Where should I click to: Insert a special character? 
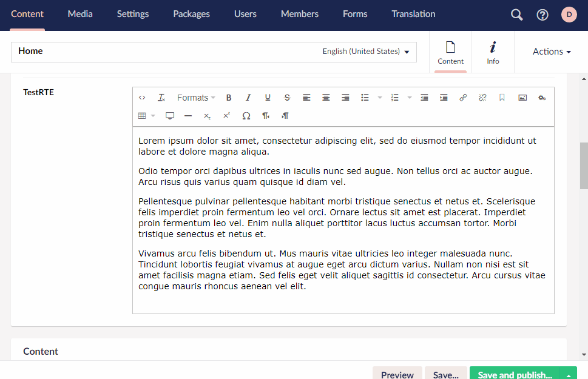(x=246, y=115)
